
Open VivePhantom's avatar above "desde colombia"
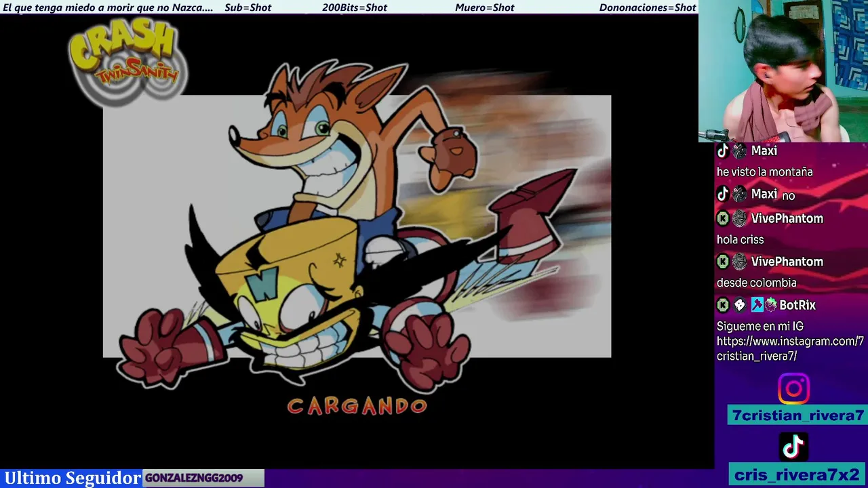tap(739, 262)
